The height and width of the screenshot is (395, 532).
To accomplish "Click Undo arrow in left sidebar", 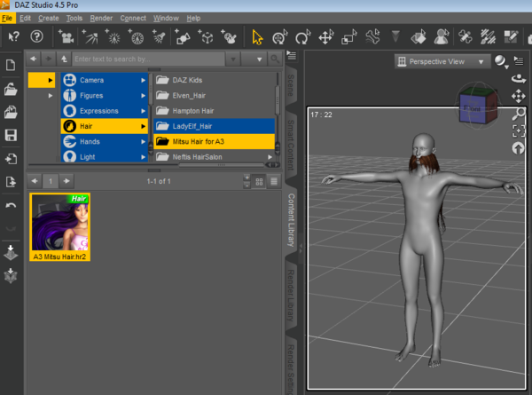I will (11, 205).
